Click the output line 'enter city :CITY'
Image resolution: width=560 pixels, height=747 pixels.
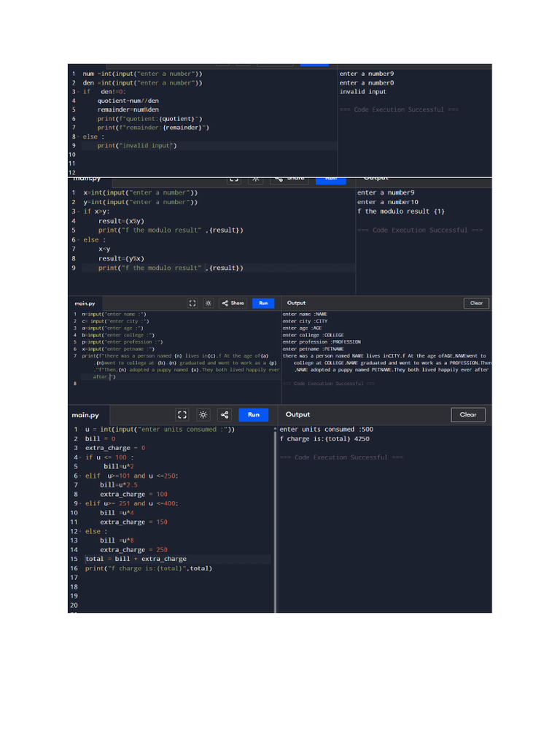pyautogui.click(x=306, y=322)
